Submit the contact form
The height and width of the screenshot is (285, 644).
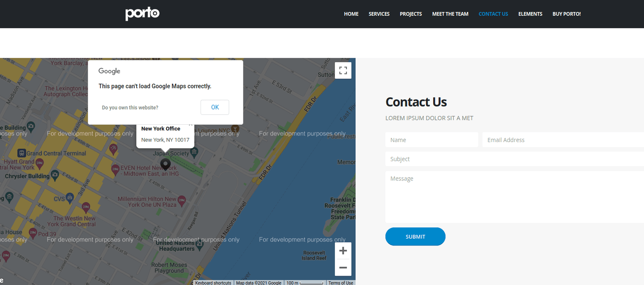point(415,236)
